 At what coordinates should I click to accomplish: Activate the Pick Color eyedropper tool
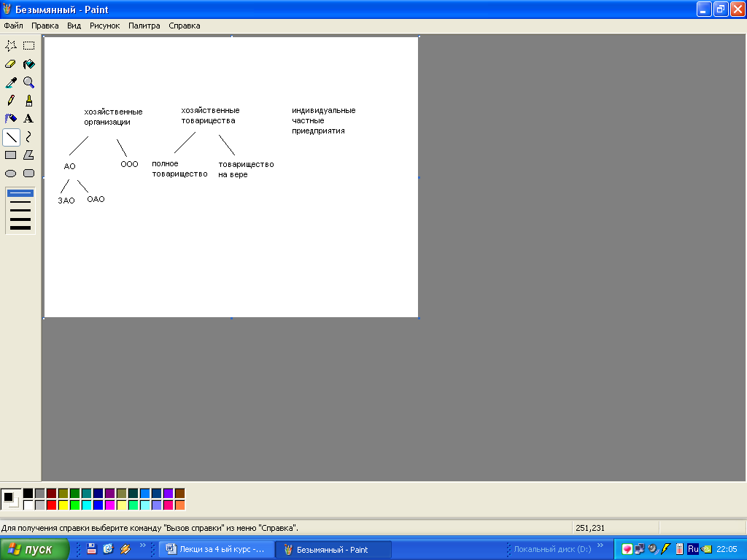point(11,82)
